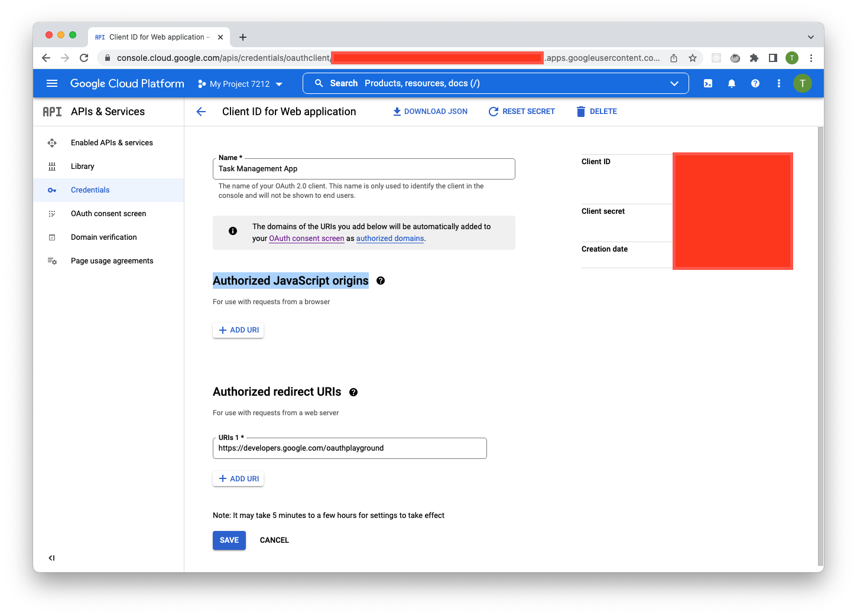Focus the URIs 1 redirect field
The width and height of the screenshot is (857, 616).
pyautogui.click(x=350, y=448)
